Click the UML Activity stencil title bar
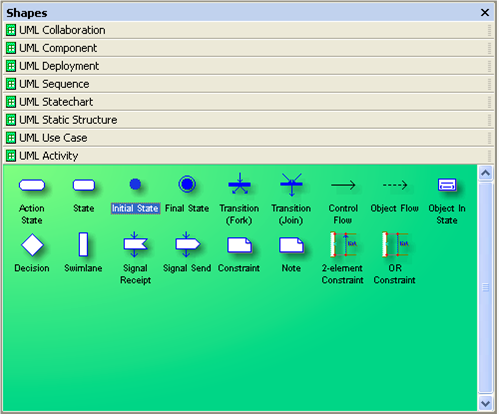 pos(248,156)
